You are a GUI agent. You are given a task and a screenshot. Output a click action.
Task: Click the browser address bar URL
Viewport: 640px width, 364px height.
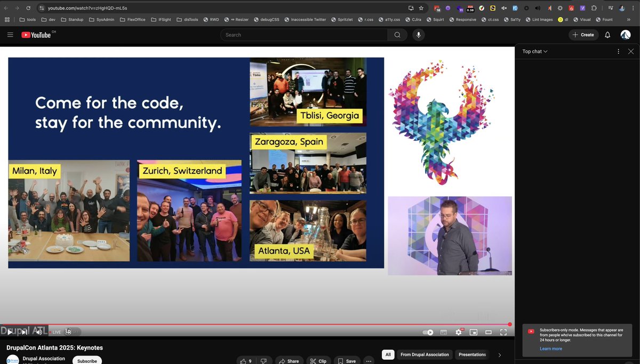pos(87,8)
